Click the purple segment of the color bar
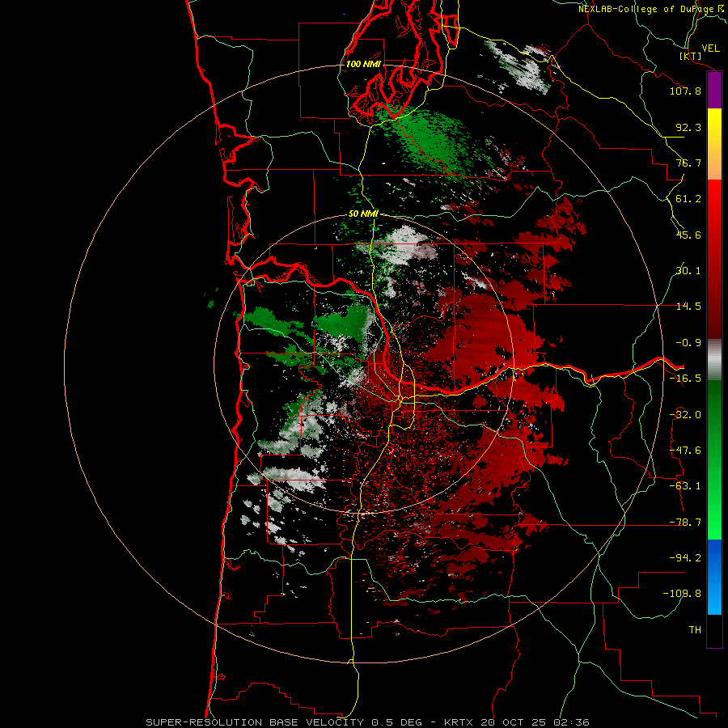Image resolution: width=728 pixels, height=728 pixels. coord(714,91)
